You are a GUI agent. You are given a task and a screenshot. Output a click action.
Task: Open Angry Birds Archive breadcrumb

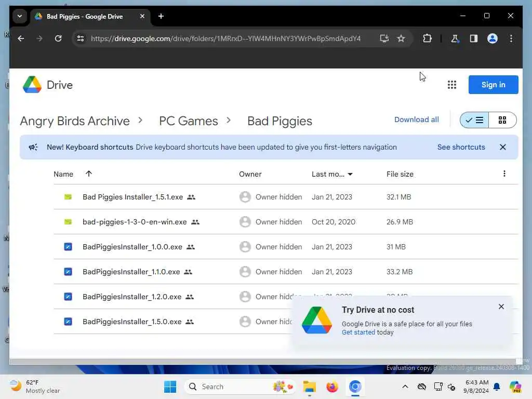tap(75, 121)
